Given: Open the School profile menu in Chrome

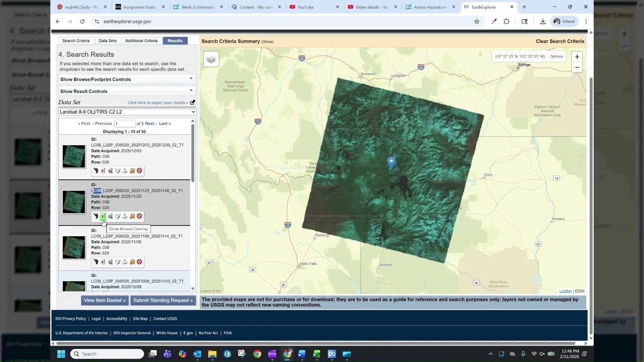Looking at the screenshot, I should point(563,21).
